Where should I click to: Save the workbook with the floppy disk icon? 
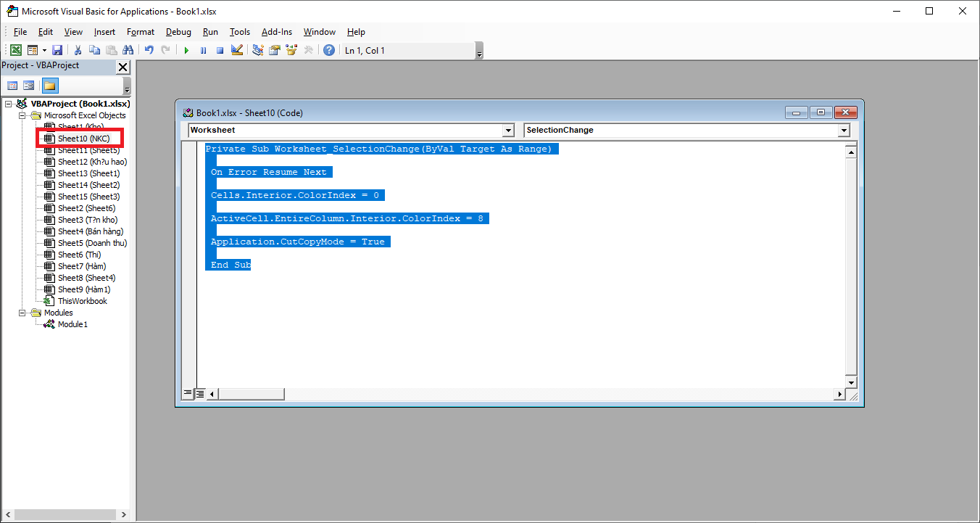coord(57,50)
